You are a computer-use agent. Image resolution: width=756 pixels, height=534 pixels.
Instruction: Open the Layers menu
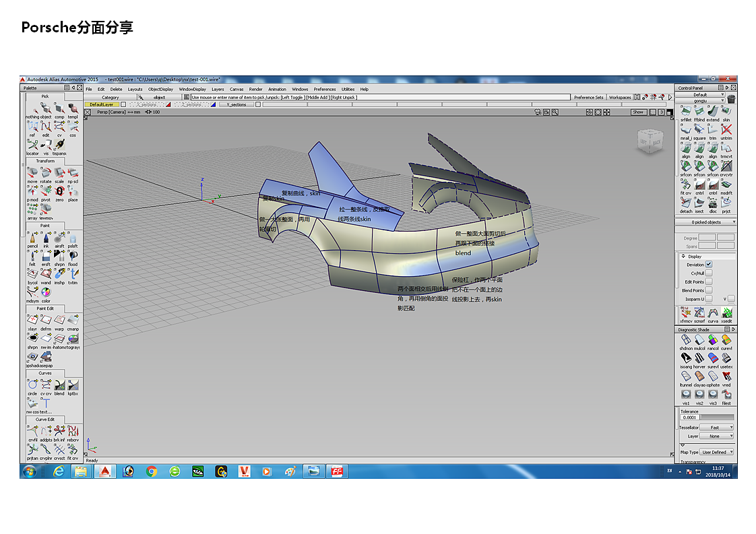(218, 89)
